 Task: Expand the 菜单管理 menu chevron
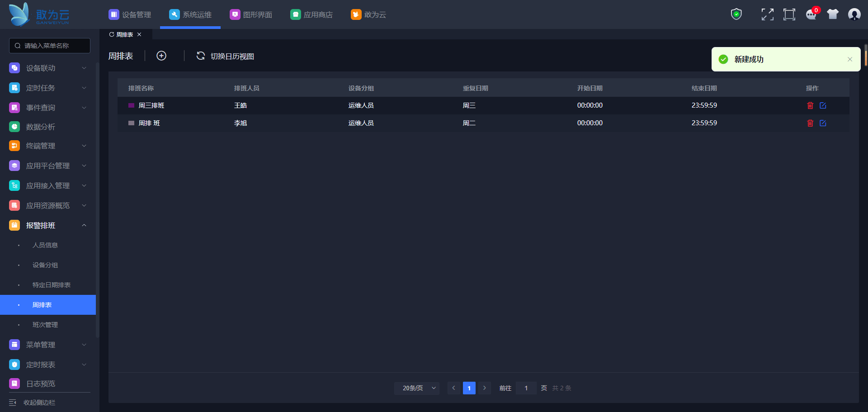click(84, 345)
